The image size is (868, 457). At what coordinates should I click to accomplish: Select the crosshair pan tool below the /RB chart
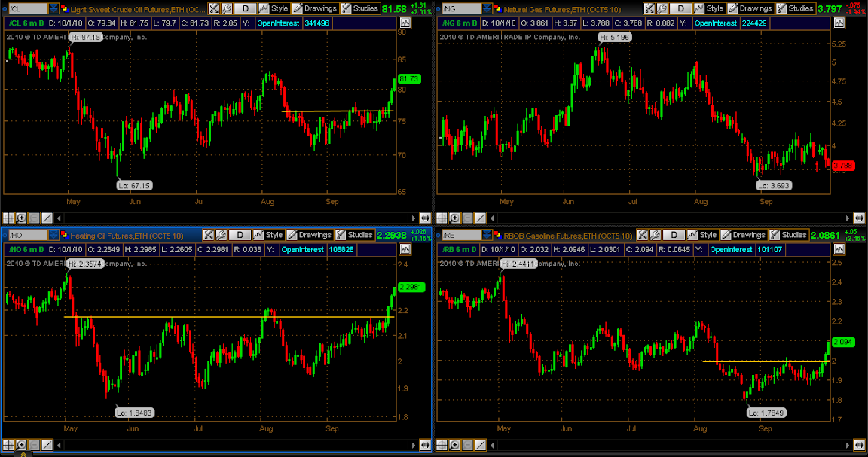442,444
